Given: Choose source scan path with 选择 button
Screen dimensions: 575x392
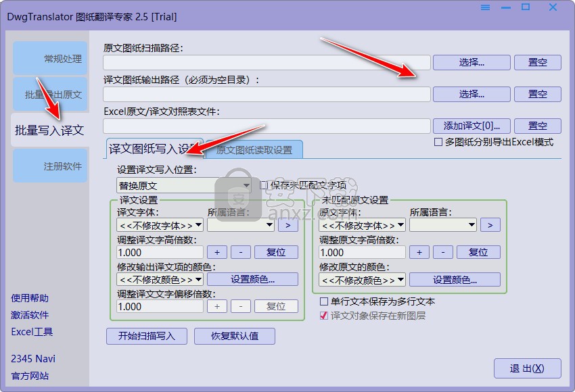Looking at the screenshot, I should pos(471,62).
